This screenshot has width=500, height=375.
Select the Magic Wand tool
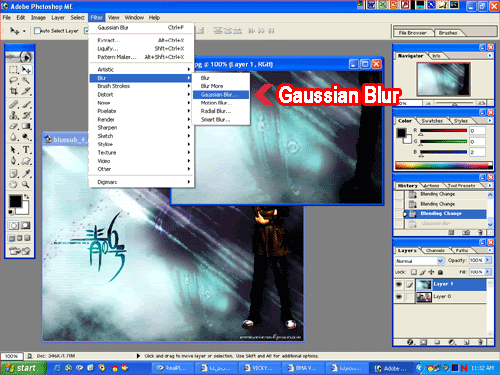[26, 80]
